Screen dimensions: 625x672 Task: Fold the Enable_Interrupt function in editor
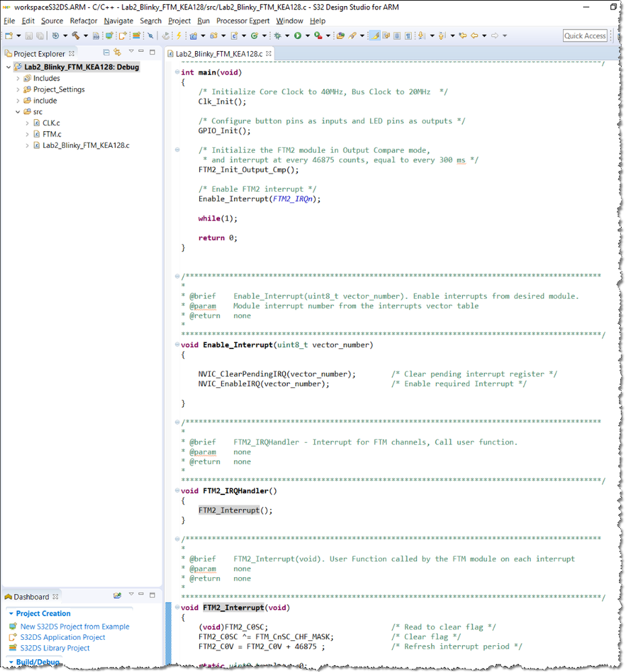pos(177,344)
